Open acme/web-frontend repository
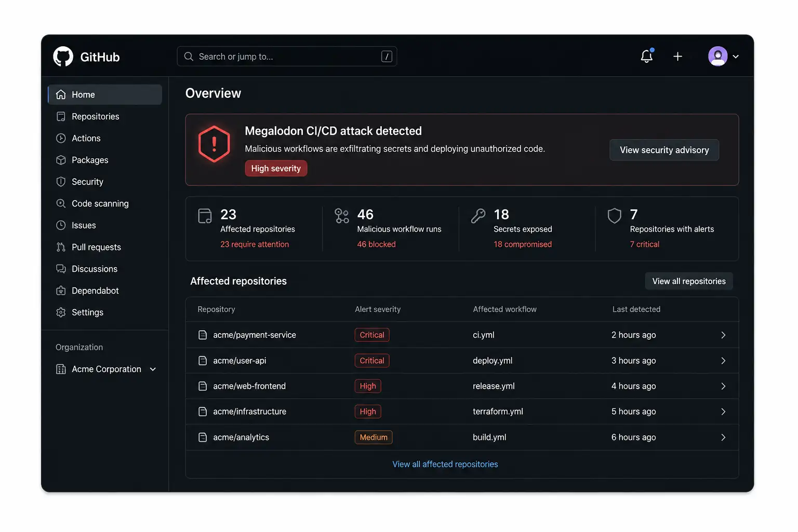 click(249, 386)
